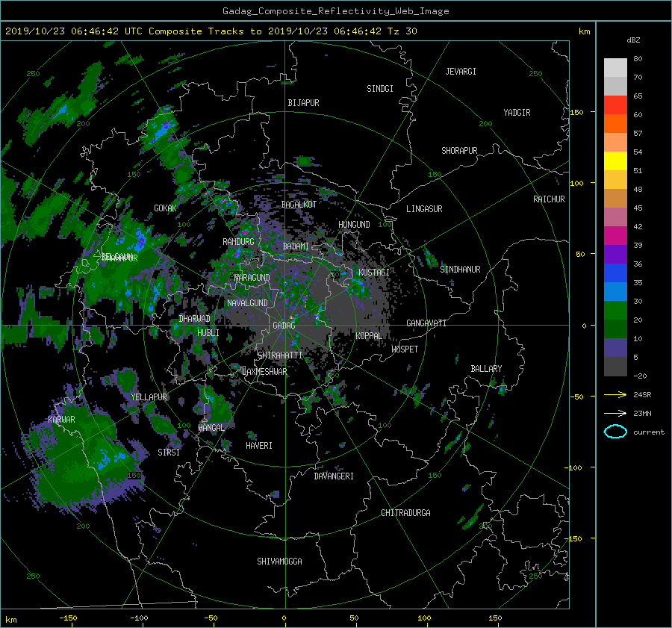This screenshot has height=628, width=672.
Task: Click the JEVARGI city label
Action: tap(461, 72)
